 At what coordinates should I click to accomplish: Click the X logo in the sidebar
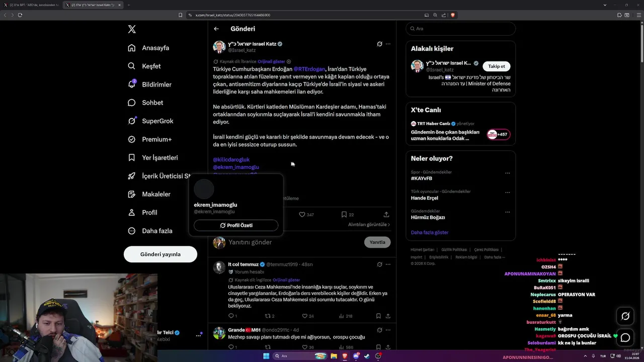coord(132,29)
